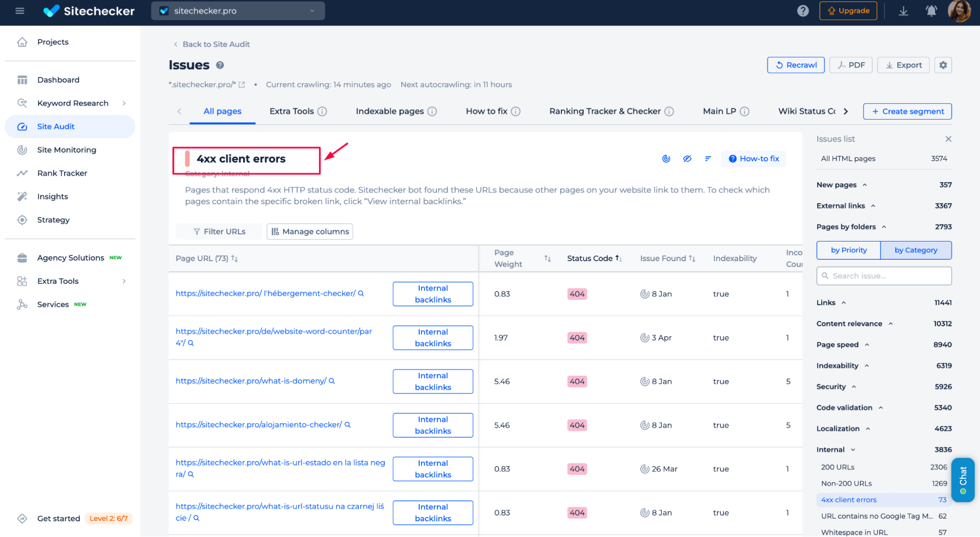The height and width of the screenshot is (537, 980).
Task: Switch issues list to by Category
Action: tap(916, 250)
